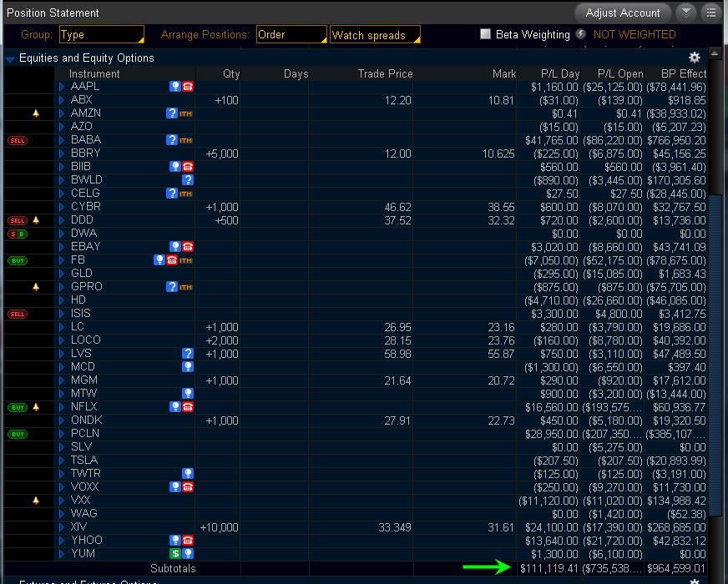
Task: Click the lightbulb icon in the MTW row
Action: coord(188,394)
